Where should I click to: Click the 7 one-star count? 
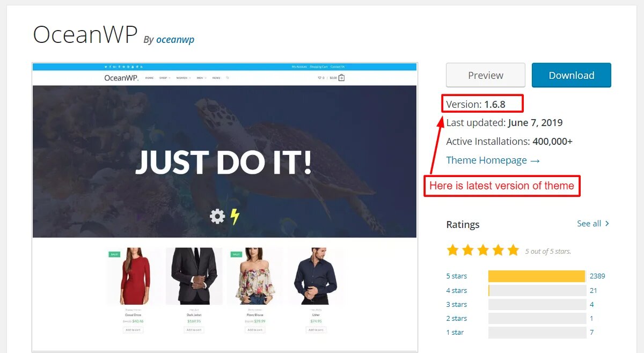(591, 332)
